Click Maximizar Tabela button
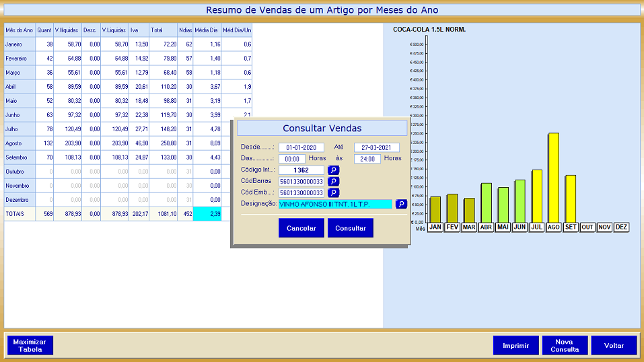Image resolution: width=644 pixels, height=362 pixels. coord(30,345)
